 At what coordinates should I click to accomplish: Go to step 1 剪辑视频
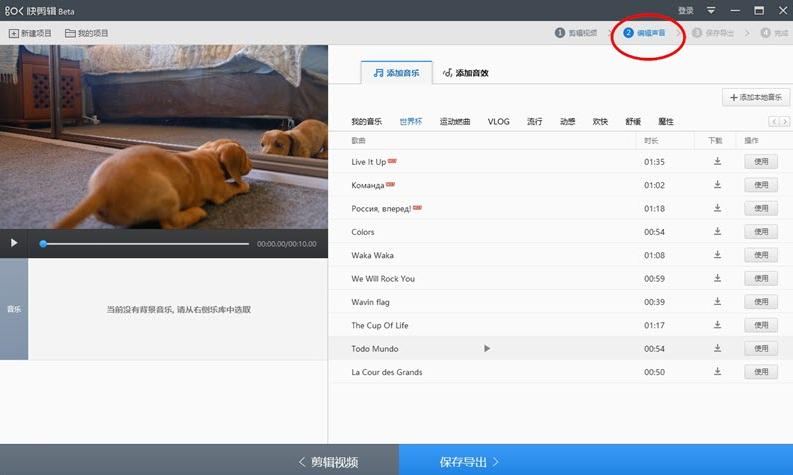pos(576,33)
